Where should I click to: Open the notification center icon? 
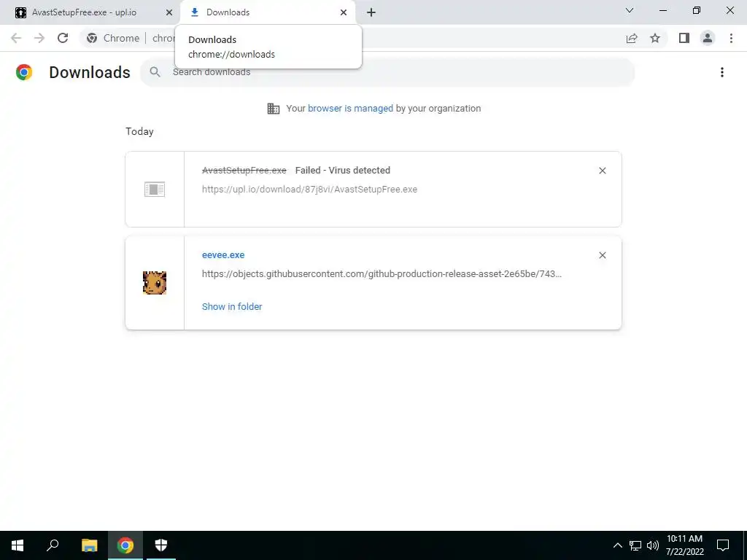pyautogui.click(x=723, y=545)
